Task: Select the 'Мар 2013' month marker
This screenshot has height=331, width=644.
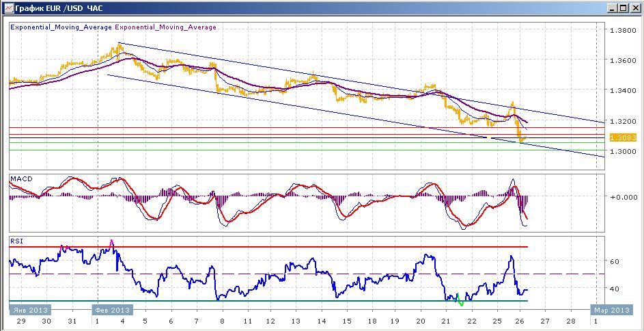Action: 611,310
